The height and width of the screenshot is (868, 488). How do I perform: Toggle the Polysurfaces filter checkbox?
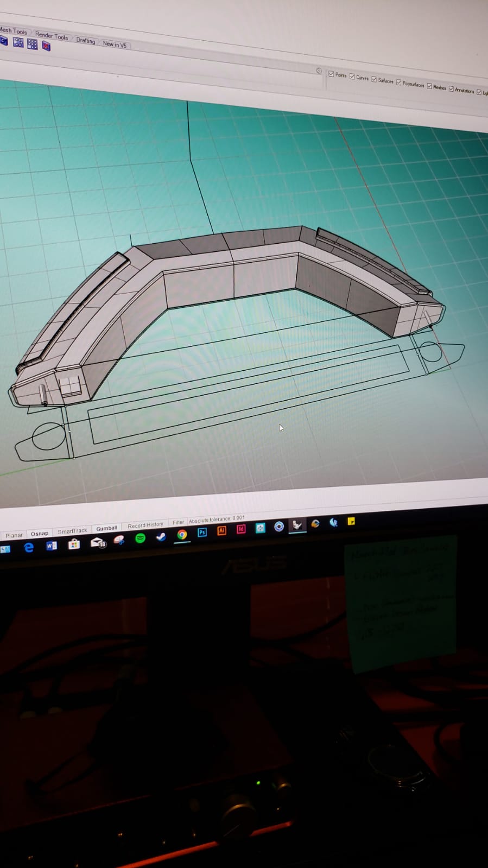click(x=399, y=83)
